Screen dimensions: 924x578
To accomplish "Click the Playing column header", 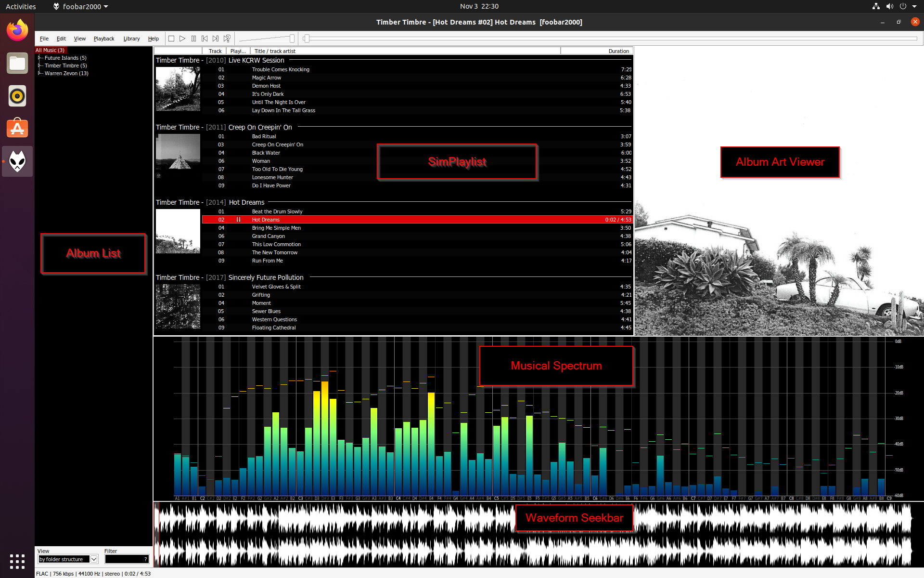I will tap(238, 51).
